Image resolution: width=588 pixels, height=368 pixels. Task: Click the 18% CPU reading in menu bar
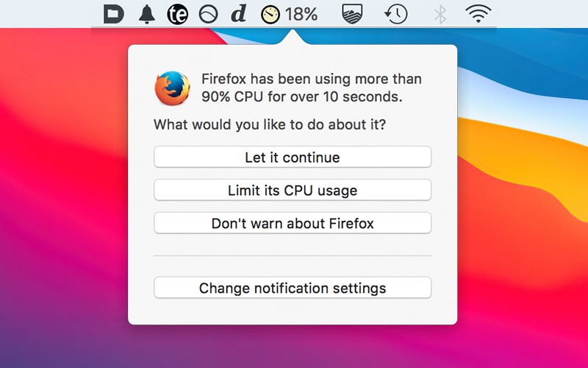click(301, 14)
